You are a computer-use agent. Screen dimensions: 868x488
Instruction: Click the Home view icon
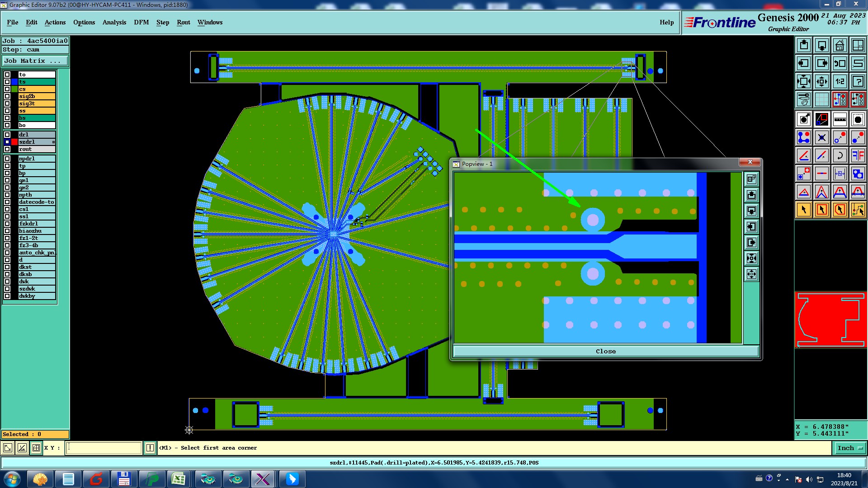point(840,45)
